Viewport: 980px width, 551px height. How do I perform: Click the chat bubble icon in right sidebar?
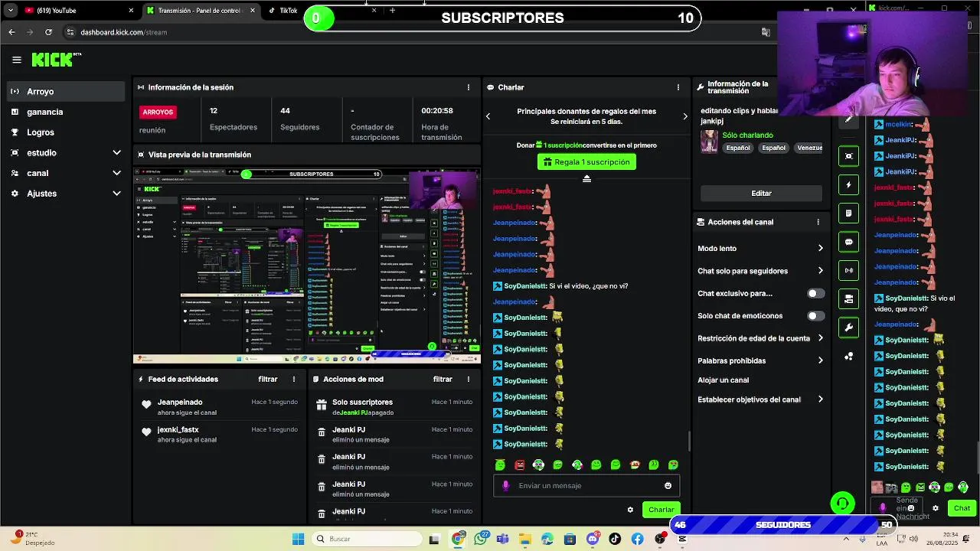tap(848, 242)
